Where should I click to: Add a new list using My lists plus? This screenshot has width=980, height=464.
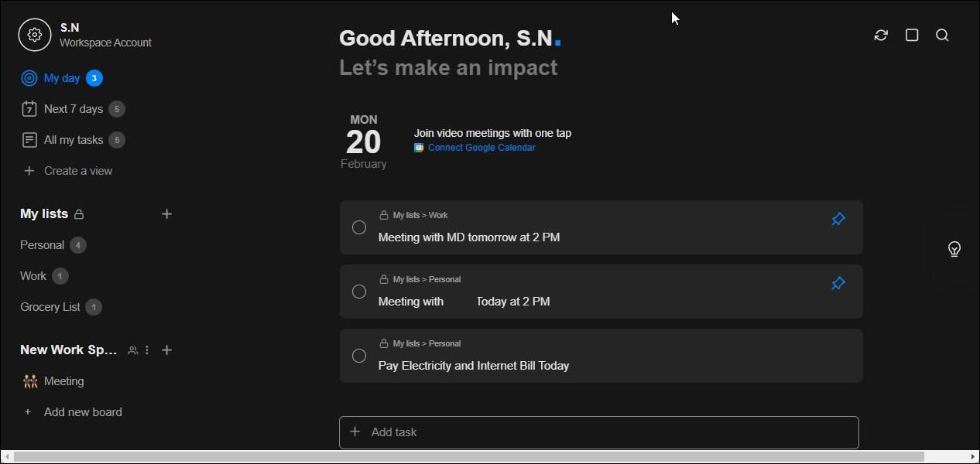click(166, 214)
